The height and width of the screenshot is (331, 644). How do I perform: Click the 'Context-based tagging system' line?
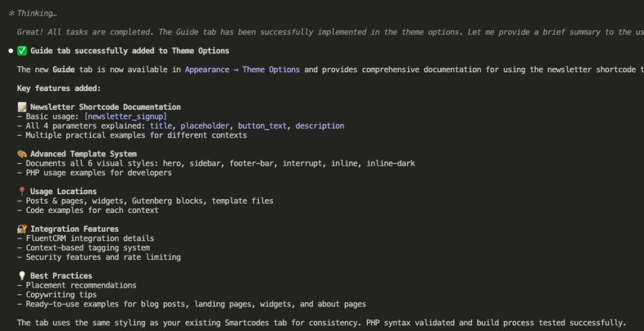84,247
